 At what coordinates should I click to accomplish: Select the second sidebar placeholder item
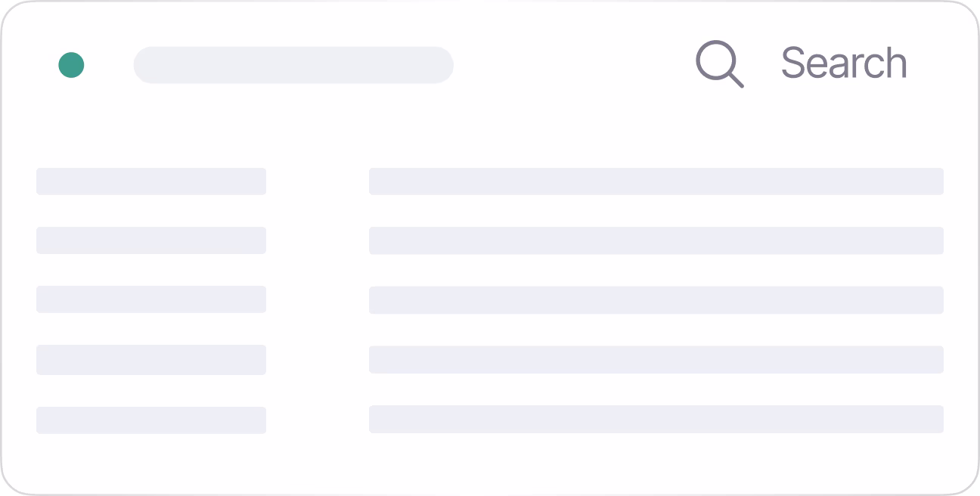pos(151,240)
